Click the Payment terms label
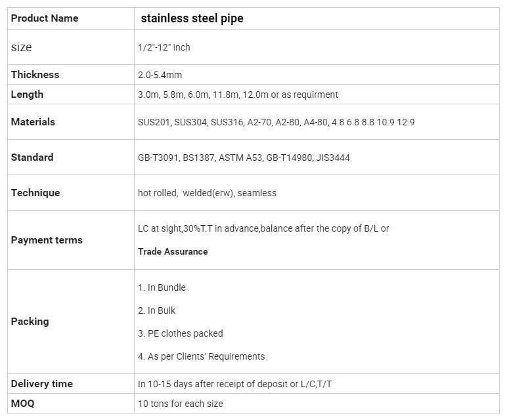 tap(47, 240)
